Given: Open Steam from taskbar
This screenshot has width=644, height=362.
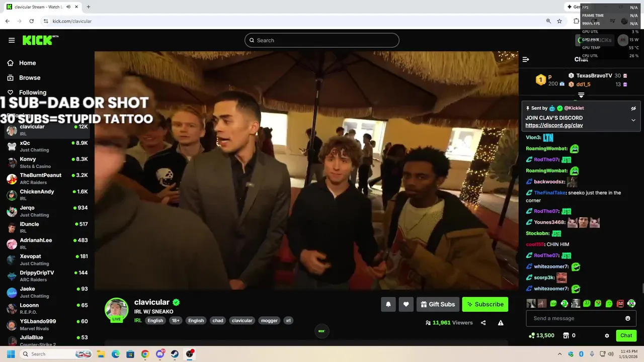Looking at the screenshot, I should [x=175, y=354].
